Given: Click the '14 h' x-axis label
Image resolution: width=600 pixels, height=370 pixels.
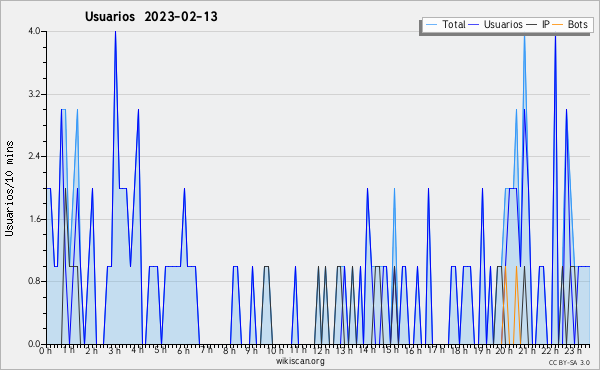Looking at the screenshot, I should tap(367, 350).
